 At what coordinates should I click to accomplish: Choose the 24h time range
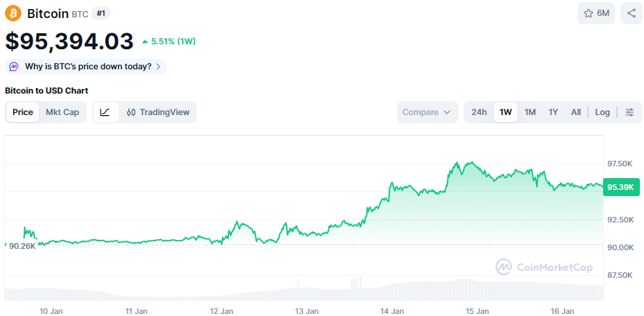tap(479, 112)
